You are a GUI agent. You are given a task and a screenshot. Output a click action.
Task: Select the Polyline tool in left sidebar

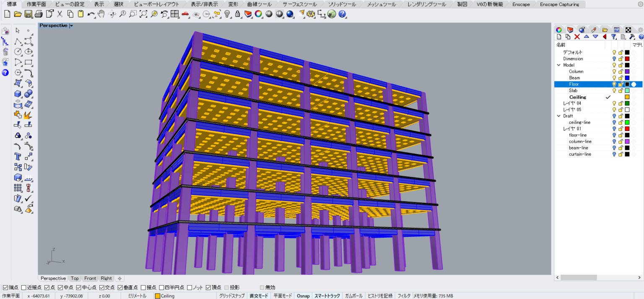tap(18, 41)
